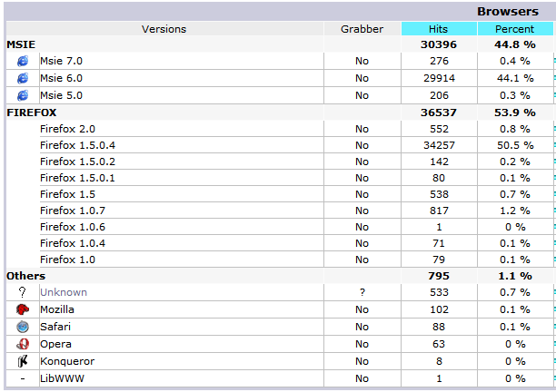
Task: Click the MSIE percent 44.8 %
Action: pos(515,44)
